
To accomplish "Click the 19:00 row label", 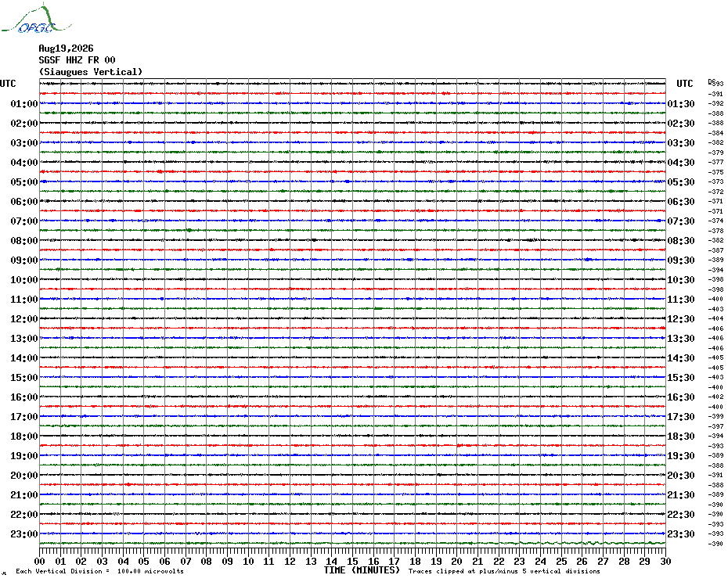I will coord(24,456).
